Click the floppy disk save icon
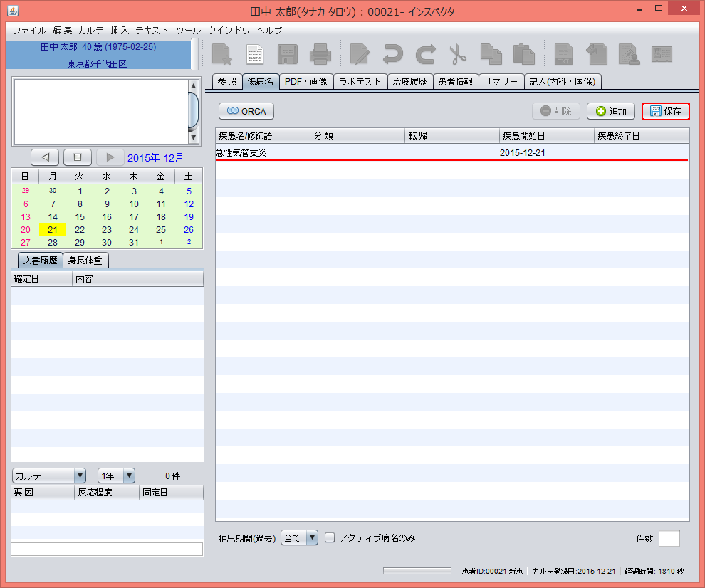The height and width of the screenshot is (588, 705). (x=288, y=55)
